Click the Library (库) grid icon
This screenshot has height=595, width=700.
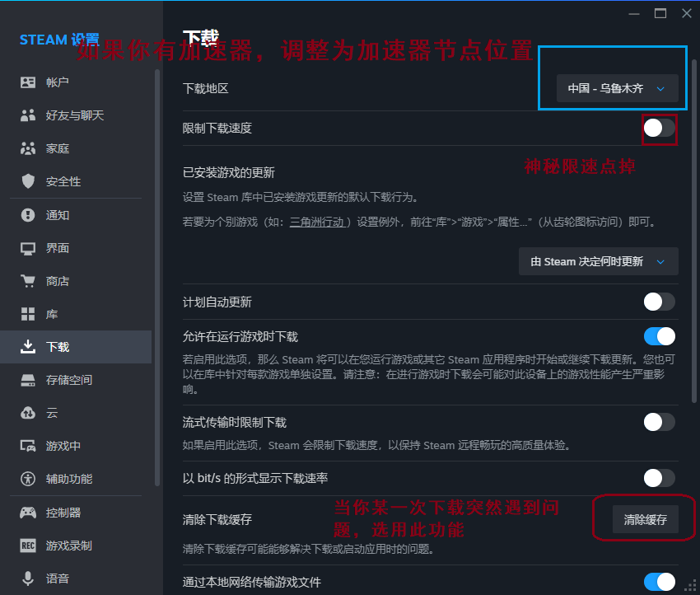click(28, 314)
